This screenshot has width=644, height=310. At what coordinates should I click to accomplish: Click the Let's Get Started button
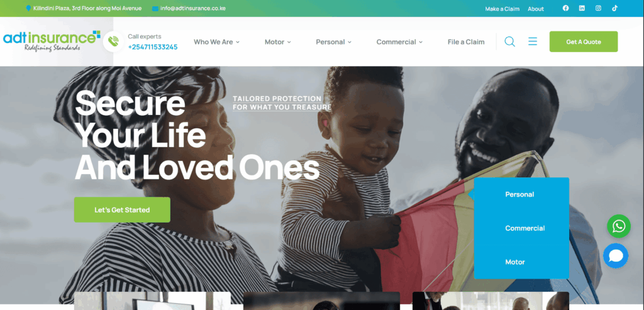click(122, 210)
